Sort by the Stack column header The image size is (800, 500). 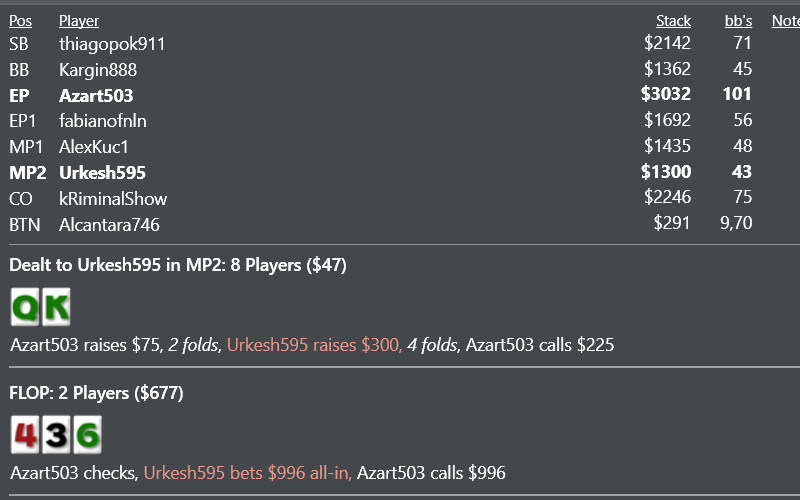(673, 21)
